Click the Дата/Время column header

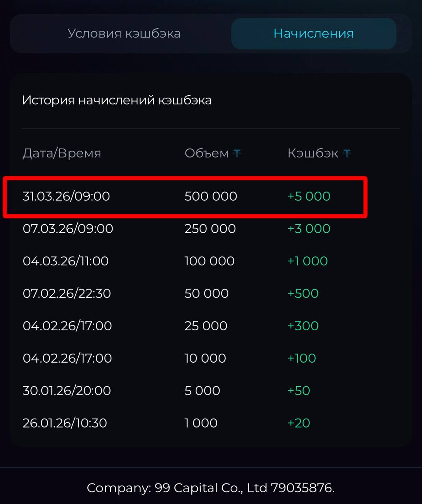pyautogui.click(x=62, y=153)
